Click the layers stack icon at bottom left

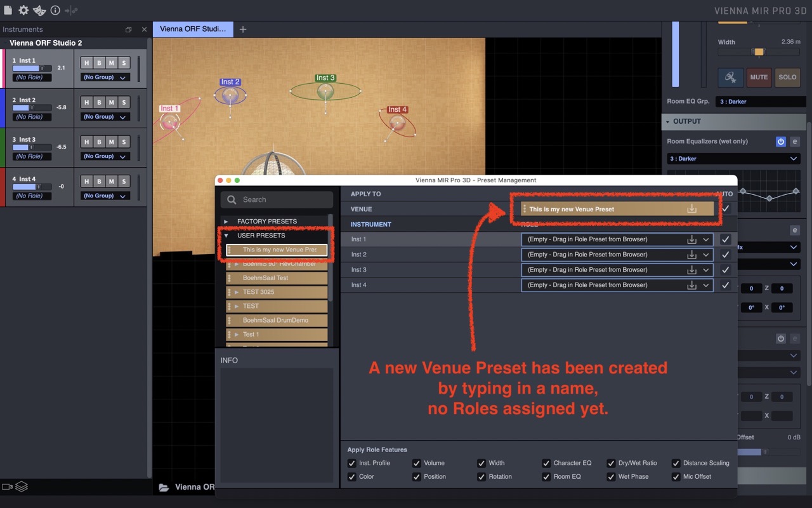pyautogui.click(x=22, y=486)
